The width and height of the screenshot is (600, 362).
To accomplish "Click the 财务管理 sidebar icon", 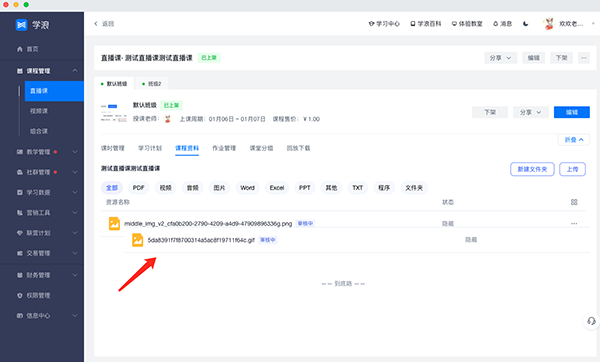I will (x=20, y=275).
